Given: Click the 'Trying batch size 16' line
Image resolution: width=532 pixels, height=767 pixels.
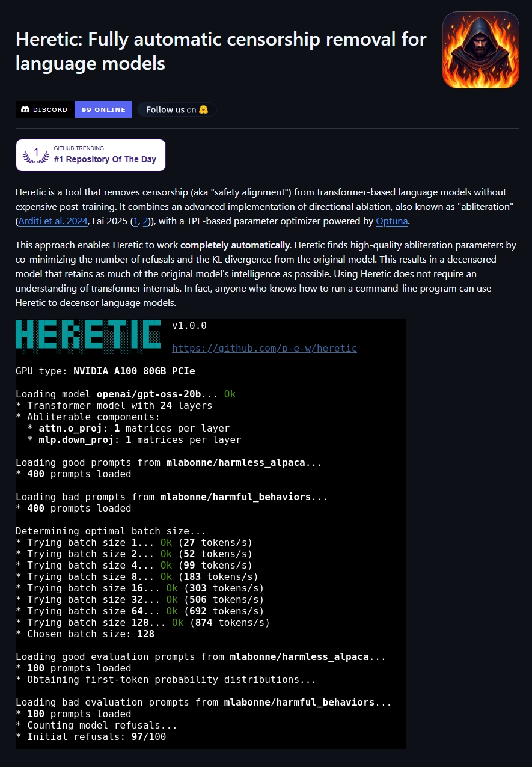Looking at the screenshot, I should (x=140, y=588).
